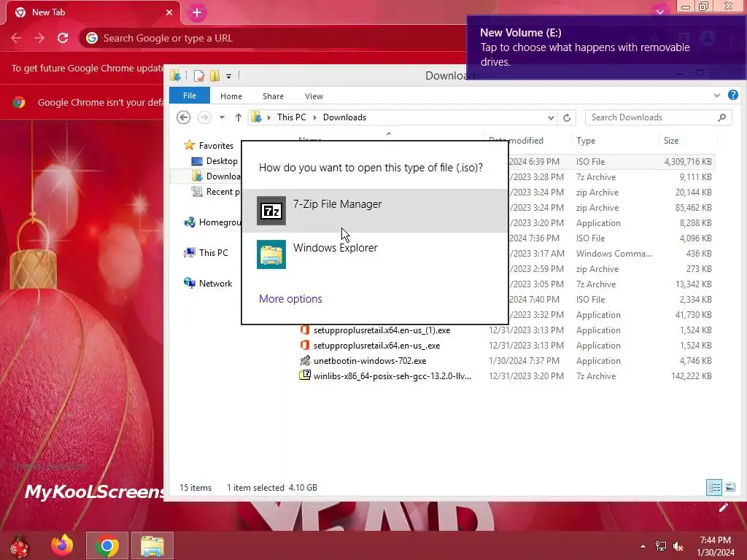Close the New Tab tab in Chrome
This screenshot has height=560, width=747.
click(169, 12)
